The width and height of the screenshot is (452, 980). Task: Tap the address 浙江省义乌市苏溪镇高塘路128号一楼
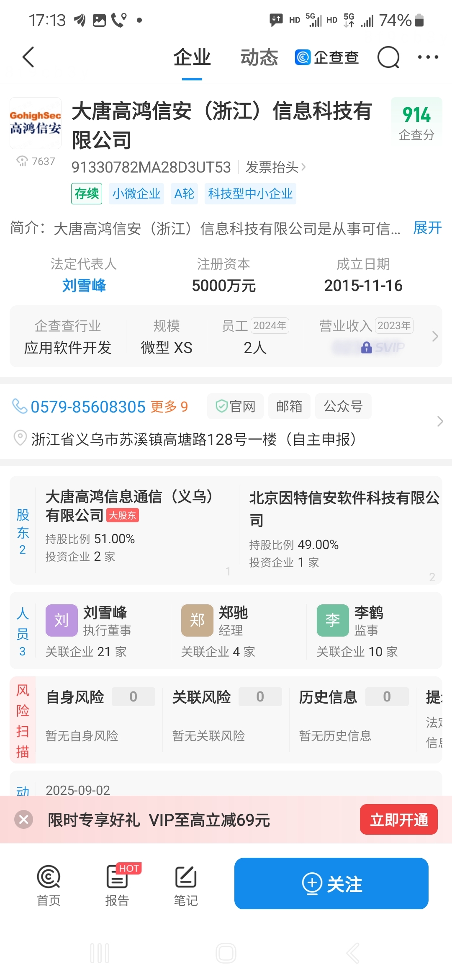tap(193, 439)
